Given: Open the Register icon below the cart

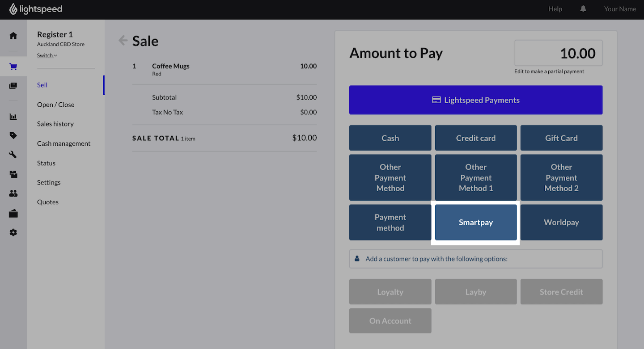Looking at the screenshot, I should coord(13,85).
